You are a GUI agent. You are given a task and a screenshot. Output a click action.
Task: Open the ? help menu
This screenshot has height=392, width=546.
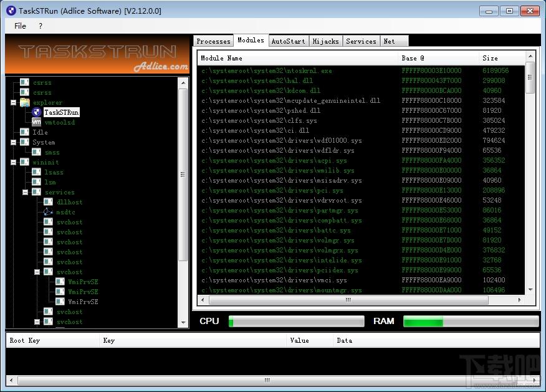(x=41, y=26)
